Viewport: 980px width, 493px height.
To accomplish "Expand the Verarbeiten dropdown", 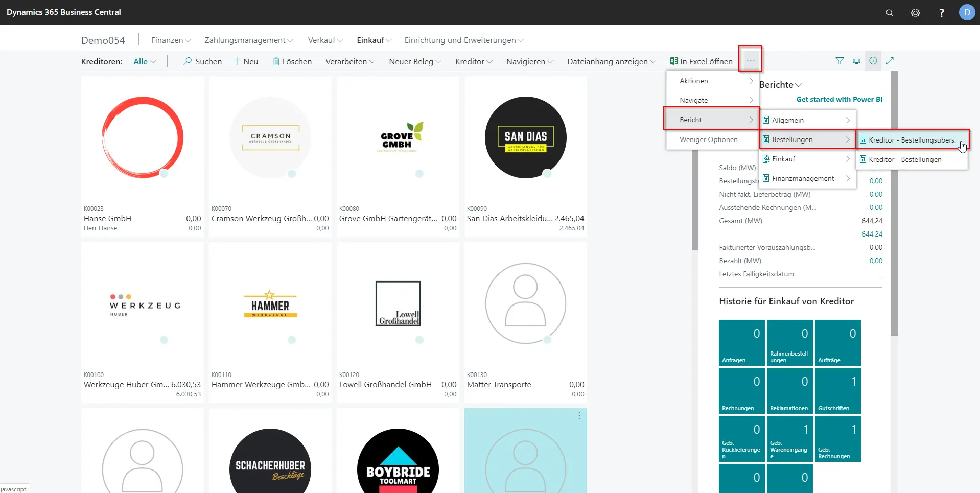I will (x=350, y=61).
